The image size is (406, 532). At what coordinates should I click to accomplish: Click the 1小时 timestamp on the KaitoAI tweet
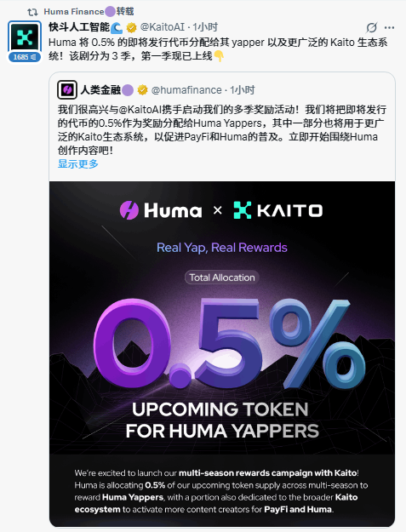click(205, 27)
